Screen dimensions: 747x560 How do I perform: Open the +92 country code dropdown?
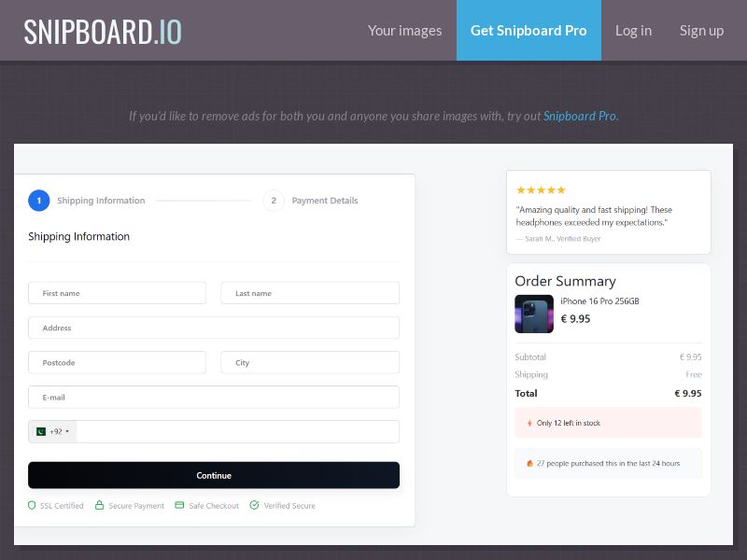point(53,431)
